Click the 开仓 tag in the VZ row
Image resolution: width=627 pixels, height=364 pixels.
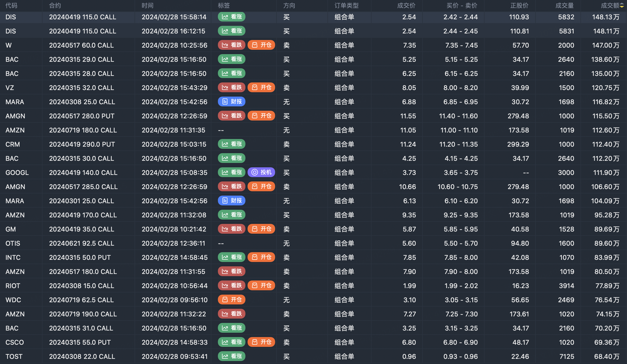pyautogui.click(x=261, y=88)
